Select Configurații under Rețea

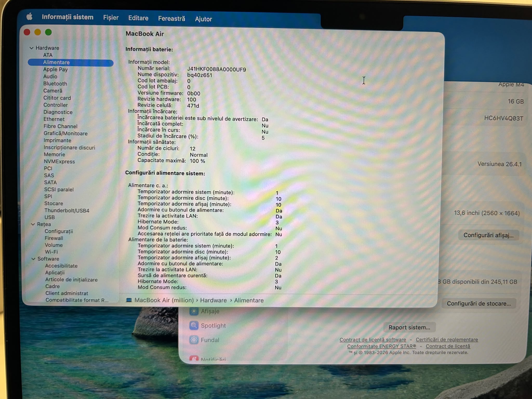pos(59,231)
